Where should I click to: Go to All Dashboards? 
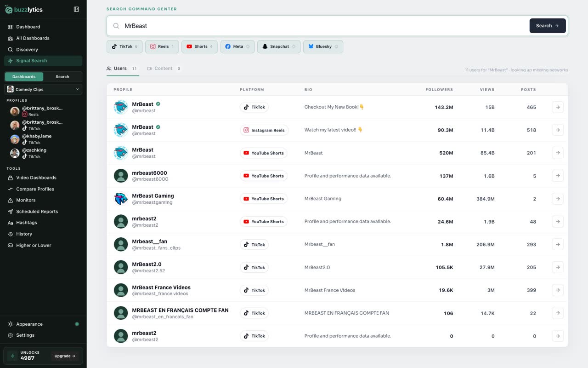point(43,38)
